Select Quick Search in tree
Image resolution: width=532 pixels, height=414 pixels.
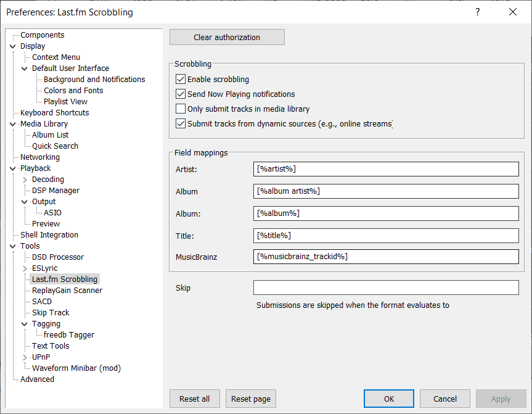55,146
